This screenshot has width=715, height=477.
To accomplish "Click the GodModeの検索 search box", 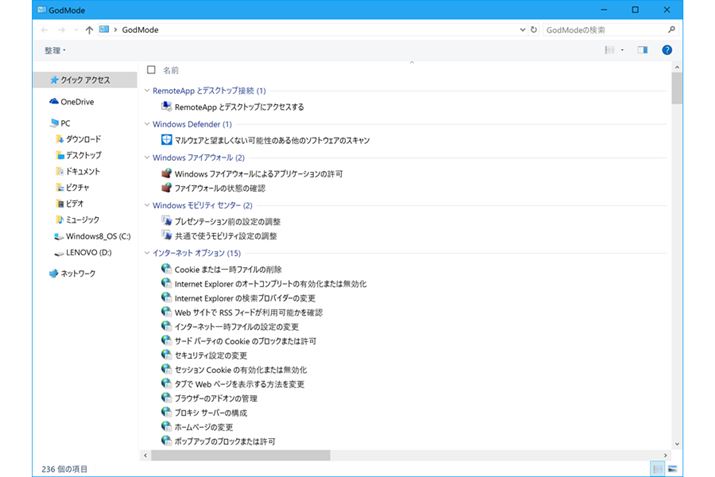I will pos(605,30).
